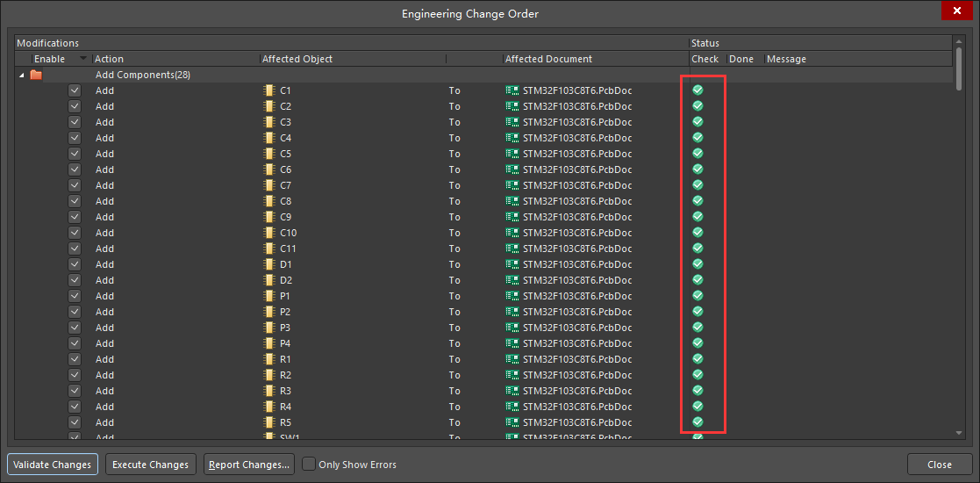Click the component icon beside P3
The image size is (980, 483).
tap(269, 328)
